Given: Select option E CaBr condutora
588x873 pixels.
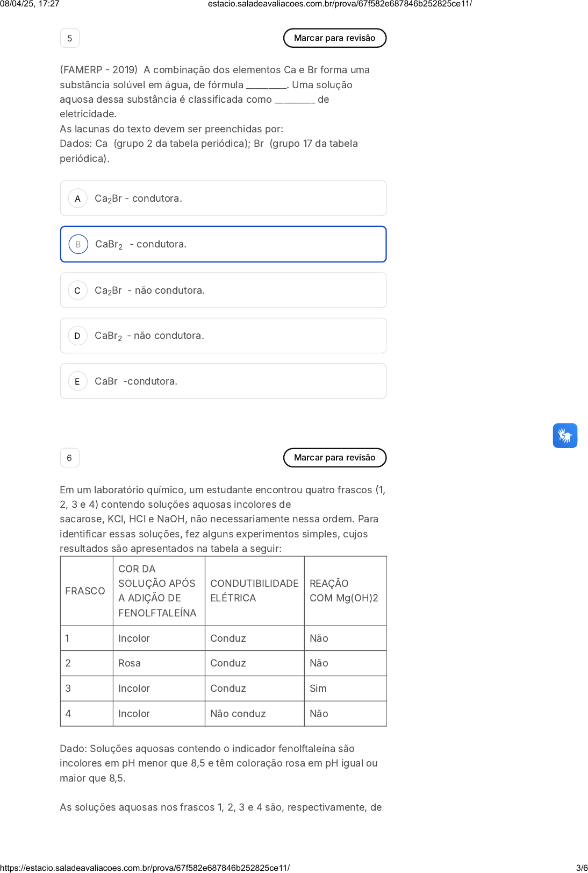Looking at the screenshot, I should pyautogui.click(x=223, y=381).
